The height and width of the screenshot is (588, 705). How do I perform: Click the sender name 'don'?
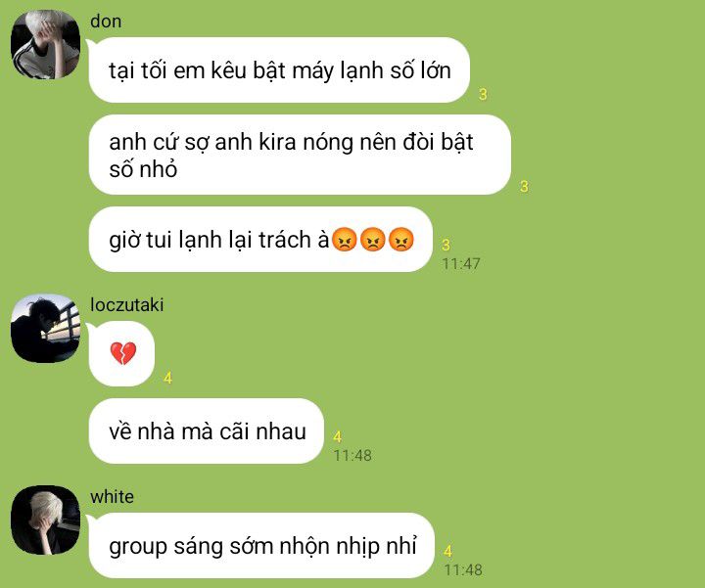pyautogui.click(x=106, y=22)
